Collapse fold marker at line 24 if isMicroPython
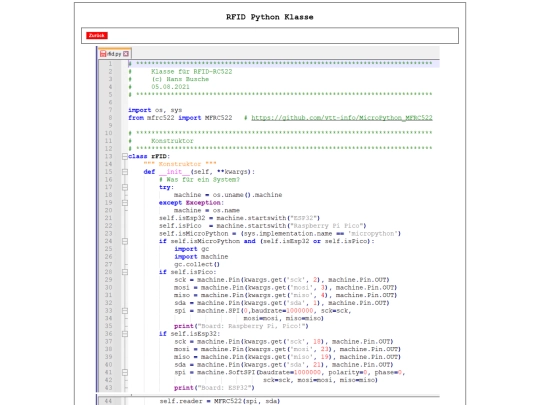 coord(125,241)
